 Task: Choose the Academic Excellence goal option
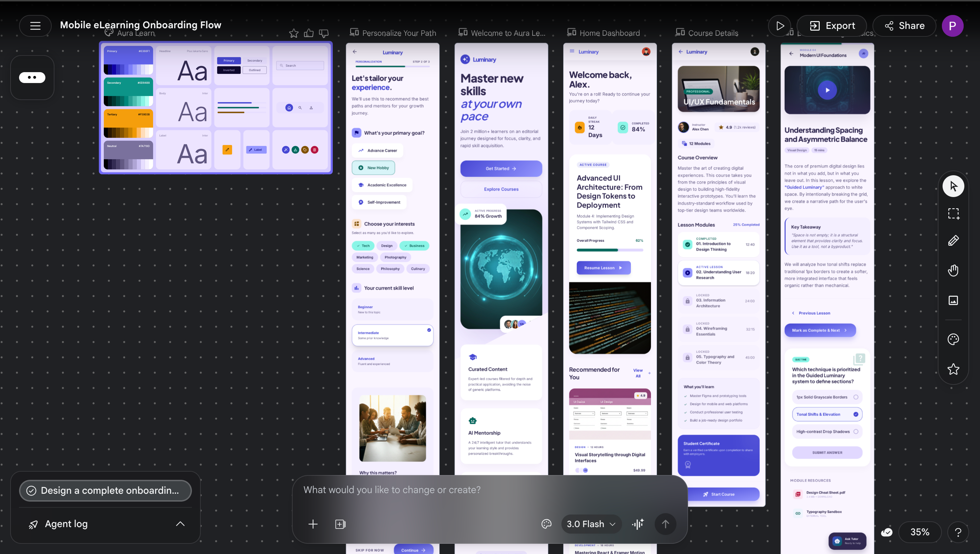tap(382, 185)
